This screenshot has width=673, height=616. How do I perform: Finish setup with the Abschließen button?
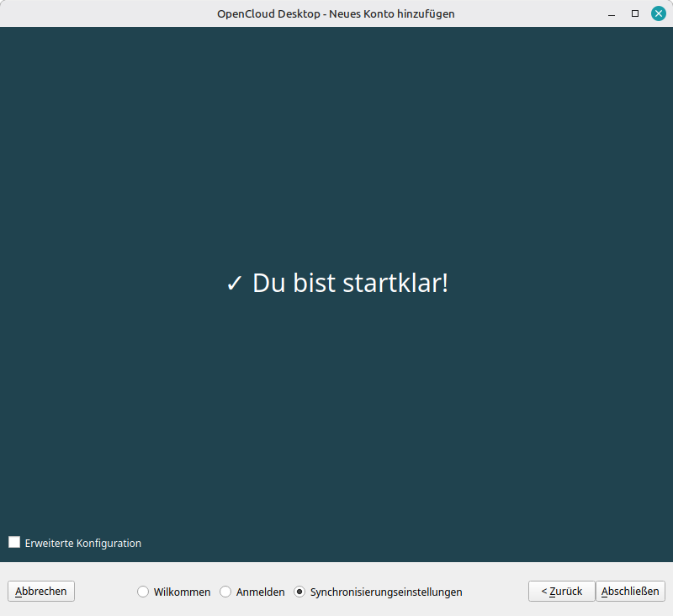pyautogui.click(x=630, y=592)
